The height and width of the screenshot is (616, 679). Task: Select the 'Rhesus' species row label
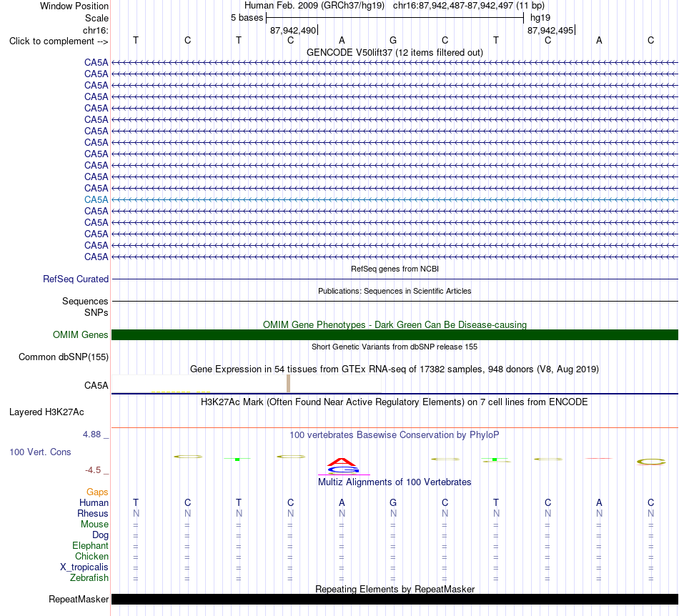[93, 514]
